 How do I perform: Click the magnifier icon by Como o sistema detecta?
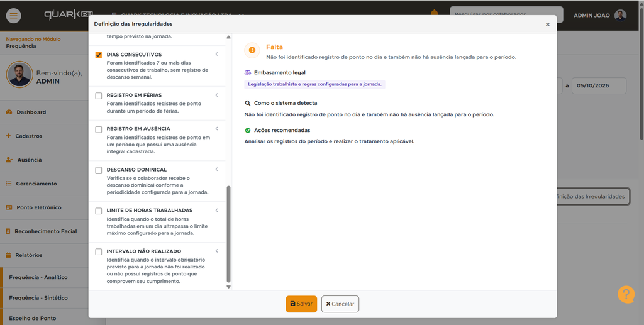click(x=248, y=103)
